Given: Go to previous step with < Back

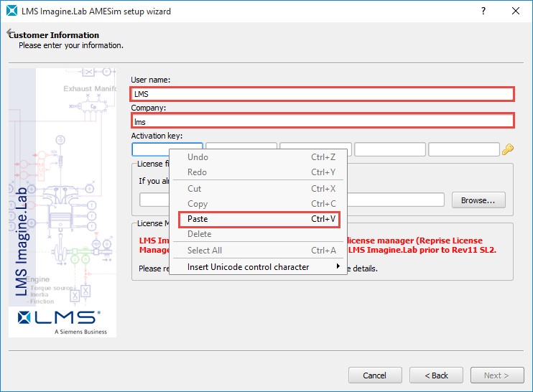Looking at the screenshot, I should tap(436, 375).
